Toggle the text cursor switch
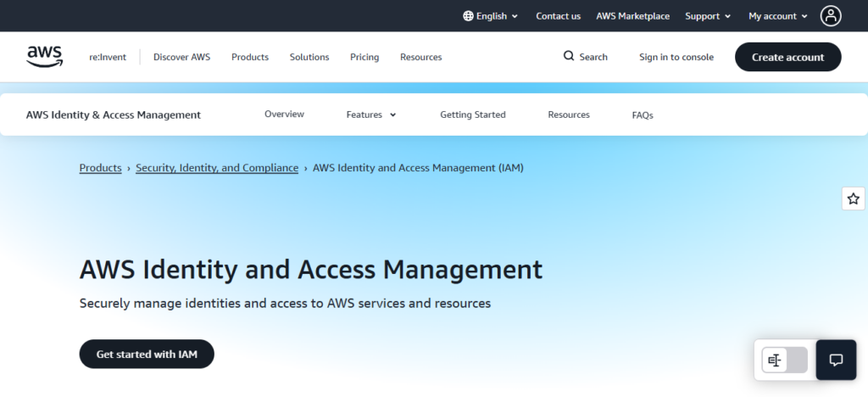This screenshot has width=868, height=397. coord(784,361)
